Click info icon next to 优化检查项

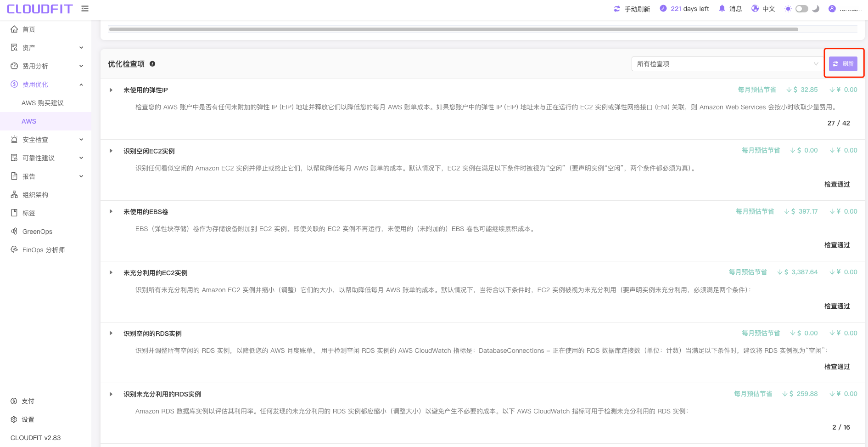pyautogui.click(x=152, y=64)
